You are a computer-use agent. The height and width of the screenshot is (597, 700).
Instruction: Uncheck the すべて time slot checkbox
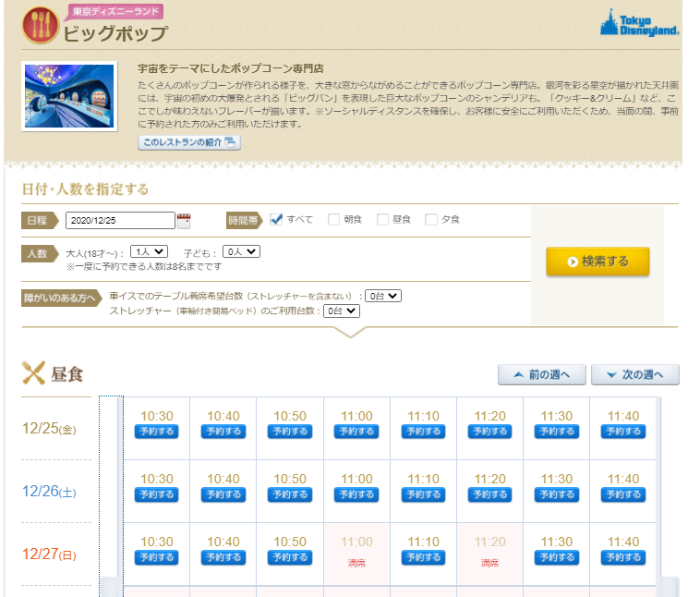point(276,219)
